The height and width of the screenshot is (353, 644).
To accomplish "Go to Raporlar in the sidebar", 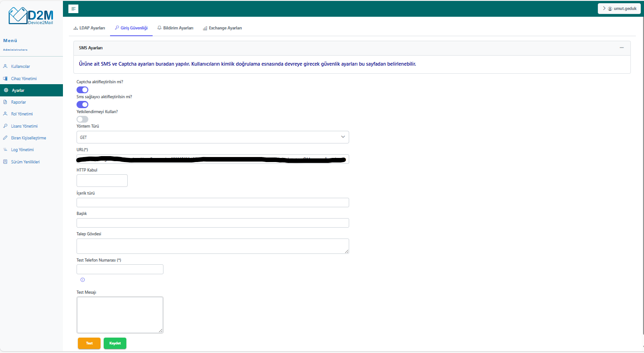I will coord(18,102).
